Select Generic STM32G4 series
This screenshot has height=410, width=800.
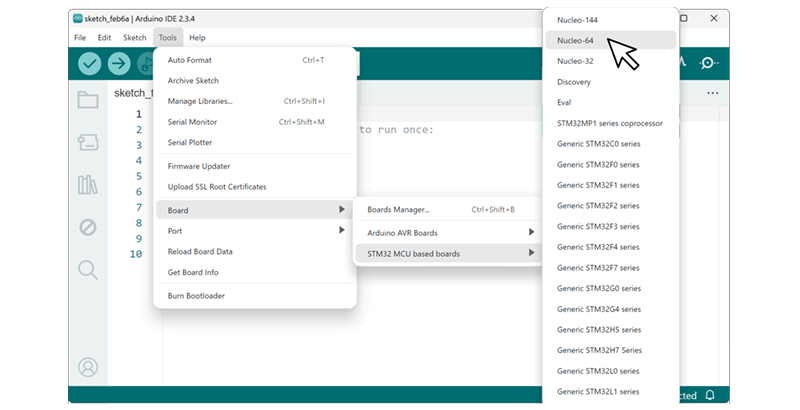(611, 309)
